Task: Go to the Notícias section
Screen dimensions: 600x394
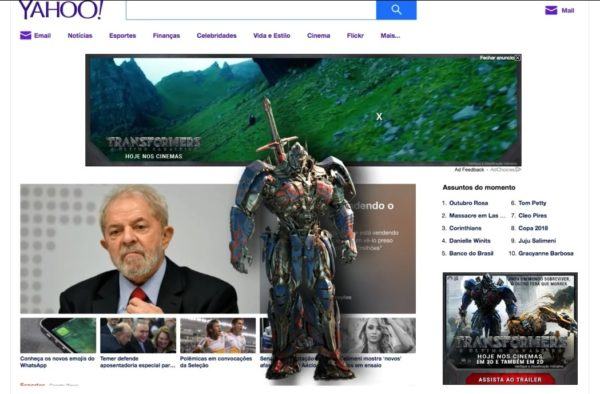Action: point(80,36)
